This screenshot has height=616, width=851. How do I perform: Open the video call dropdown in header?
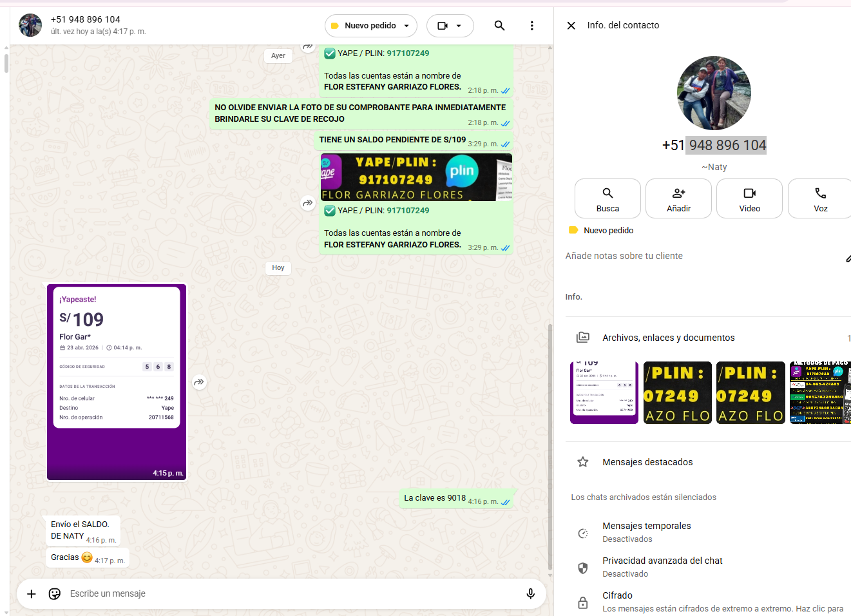pyautogui.click(x=450, y=26)
